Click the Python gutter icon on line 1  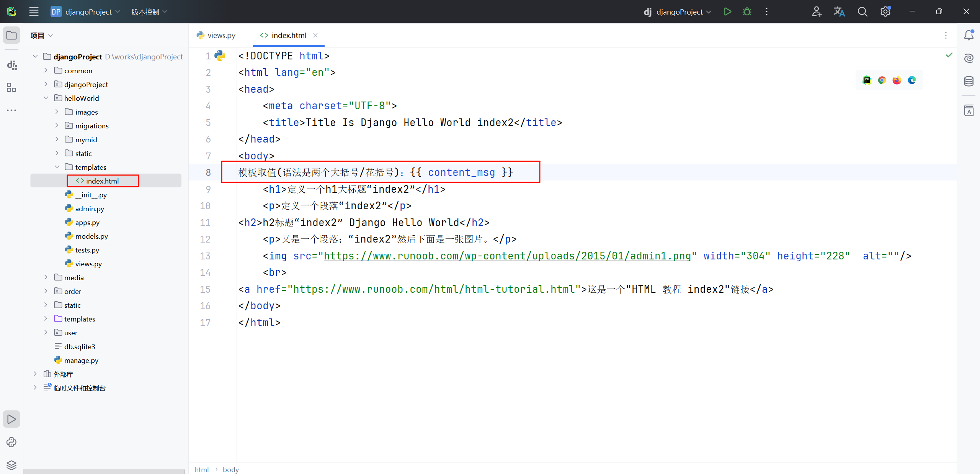point(220,56)
